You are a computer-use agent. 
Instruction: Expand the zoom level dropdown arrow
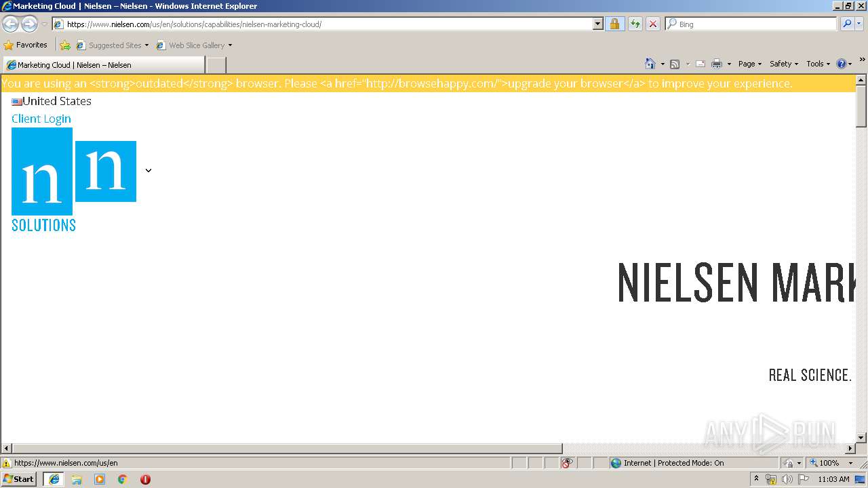pos(850,463)
